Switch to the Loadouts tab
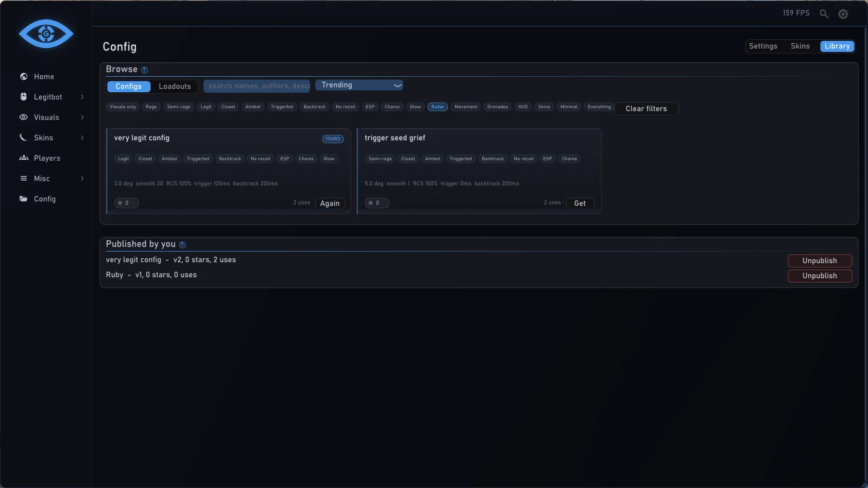This screenshot has width=868, height=488. click(175, 86)
